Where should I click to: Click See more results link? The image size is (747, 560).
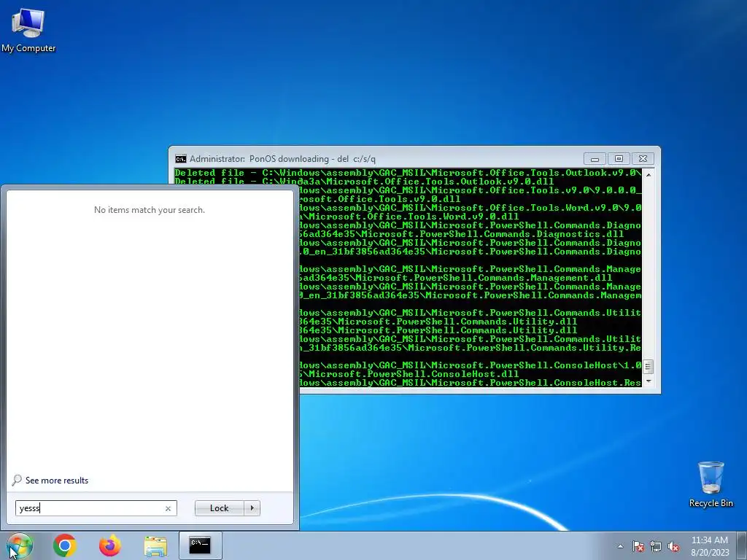[57, 481]
